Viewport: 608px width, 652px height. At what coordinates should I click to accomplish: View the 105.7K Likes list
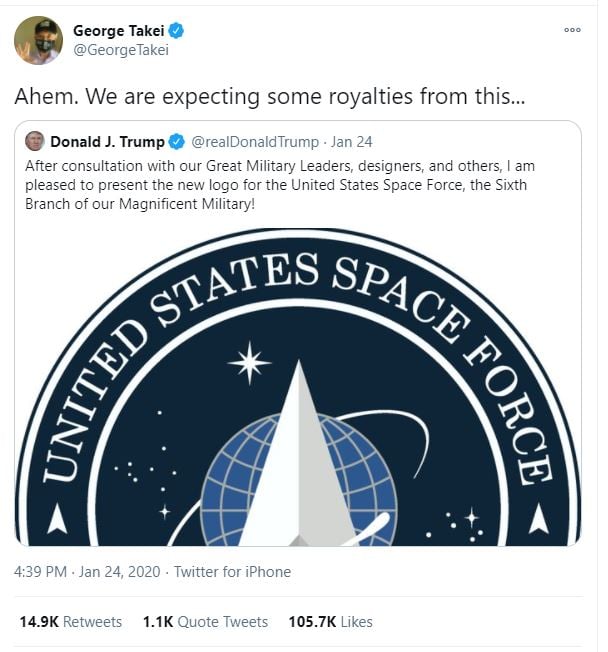[330, 621]
